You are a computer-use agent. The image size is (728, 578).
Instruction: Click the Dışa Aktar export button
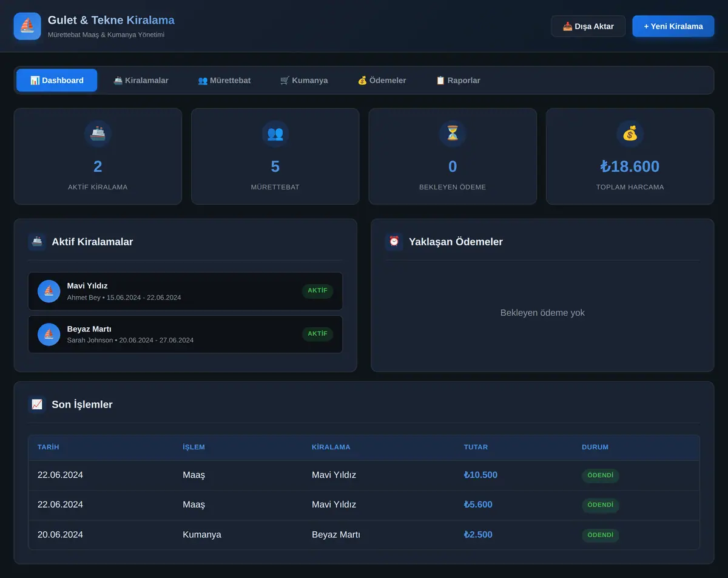click(588, 26)
